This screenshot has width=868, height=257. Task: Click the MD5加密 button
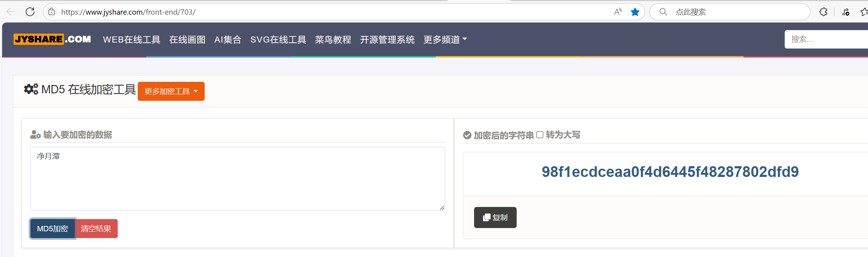(53, 228)
